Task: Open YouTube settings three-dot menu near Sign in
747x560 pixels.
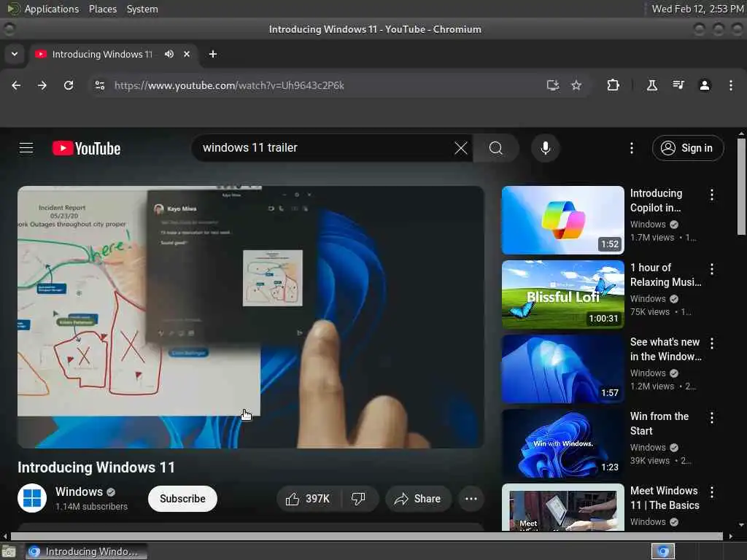Action: pos(632,148)
